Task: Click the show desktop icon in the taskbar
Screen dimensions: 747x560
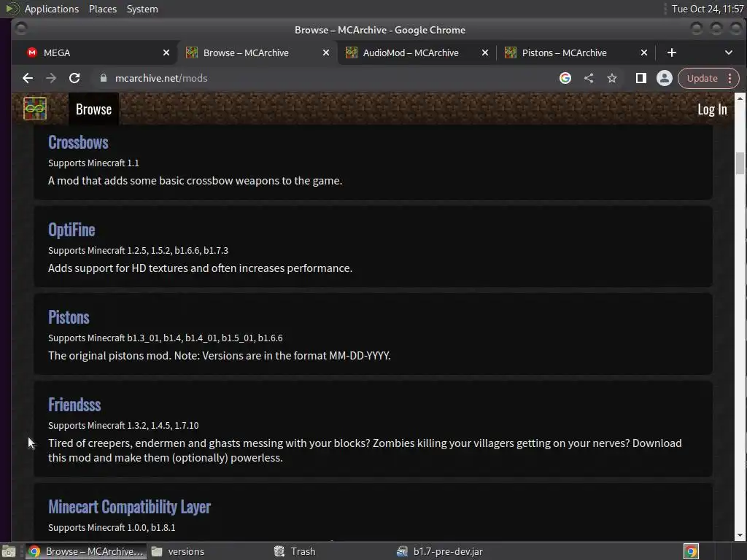Action: tap(9, 551)
